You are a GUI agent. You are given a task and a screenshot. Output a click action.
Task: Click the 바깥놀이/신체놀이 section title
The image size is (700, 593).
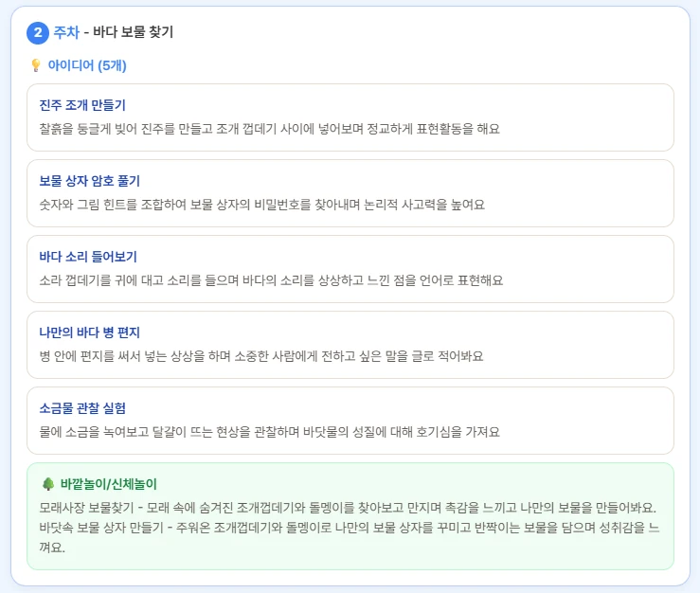coord(109,484)
